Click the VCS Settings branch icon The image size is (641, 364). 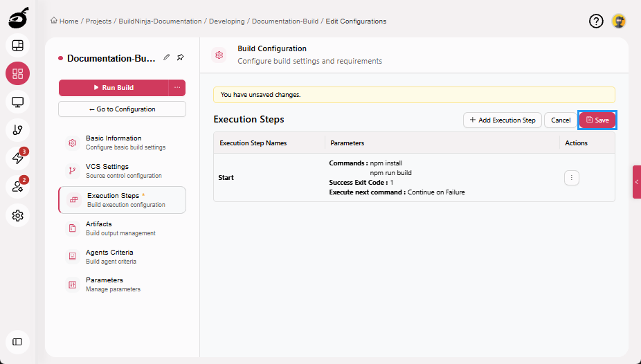click(73, 171)
